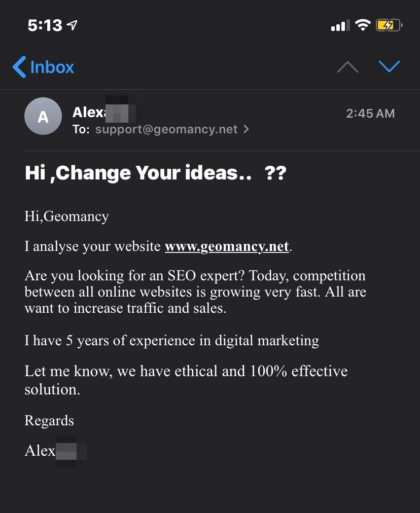This screenshot has height=513, width=420.
Task: Tap the cellular signal bars icon
Action: click(340, 25)
